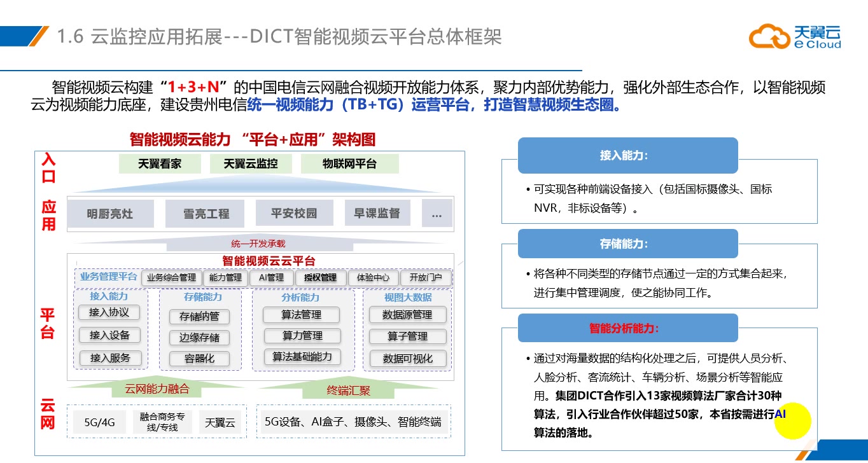This screenshot has height=463, width=868.
Task: Click the slide title 1.6 云监控应用拓展
Action: point(279,36)
